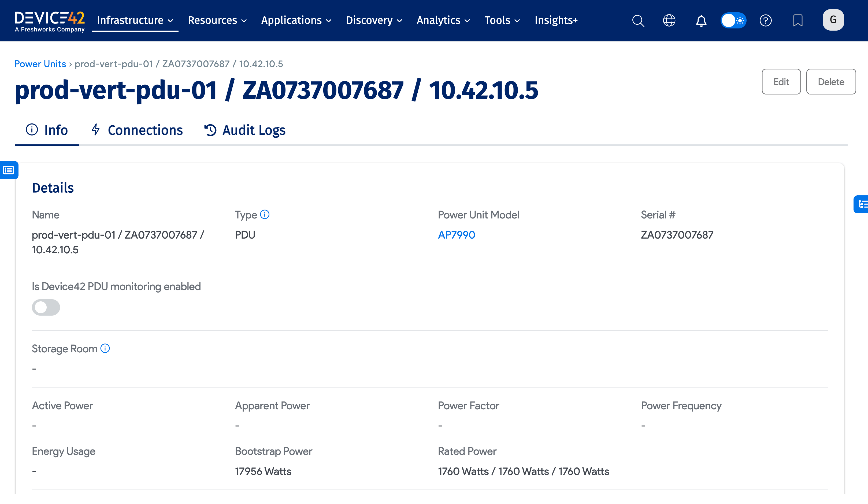Image resolution: width=868 pixels, height=504 pixels.
Task: Click the Storage Room info icon
Action: (x=105, y=349)
